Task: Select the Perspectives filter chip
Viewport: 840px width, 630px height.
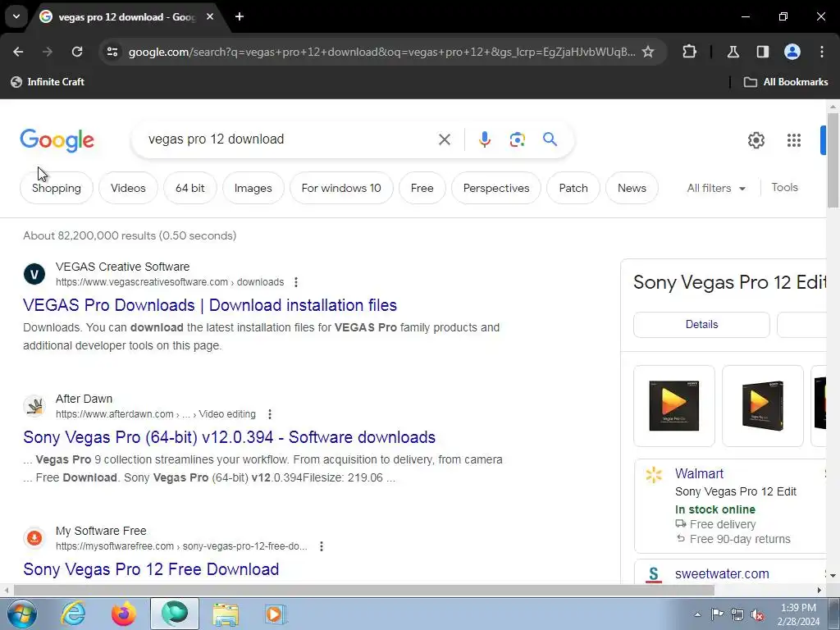Action: (x=496, y=188)
